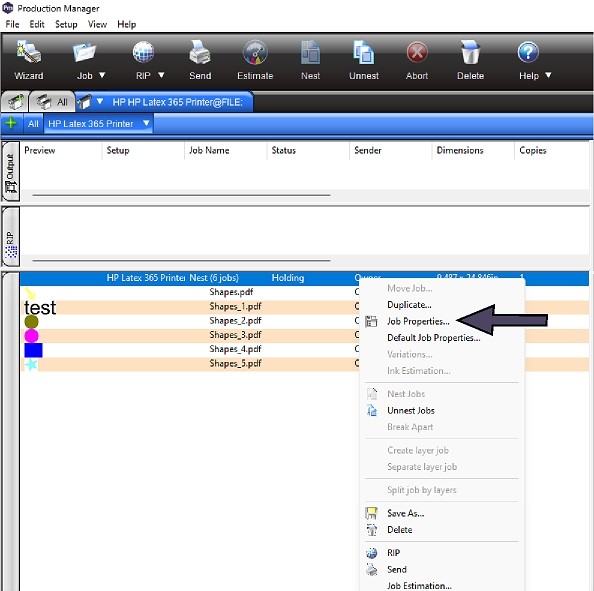Open dropdown arrow beside HP Latex 365 Printer@FILE tab
The width and height of the screenshot is (594, 591).
coord(100,101)
